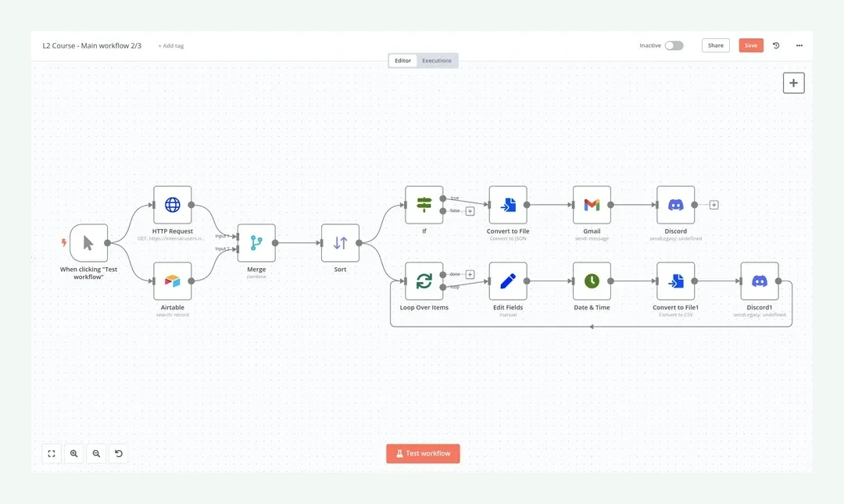The width and height of the screenshot is (844, 504).
Task: Click the fit-to-view canvas icon
Action: [x=52, y=453]
